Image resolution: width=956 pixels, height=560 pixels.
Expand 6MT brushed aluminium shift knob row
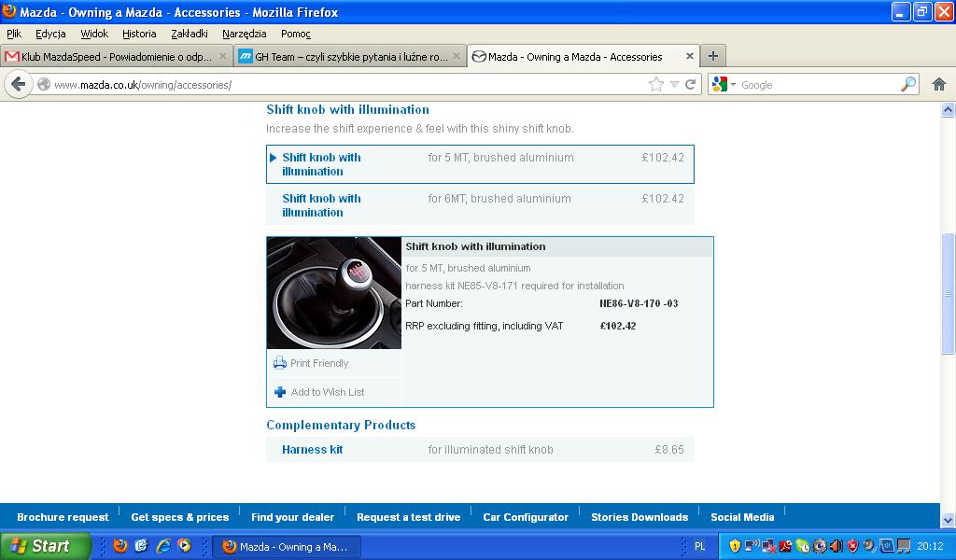tap(321, 205)
